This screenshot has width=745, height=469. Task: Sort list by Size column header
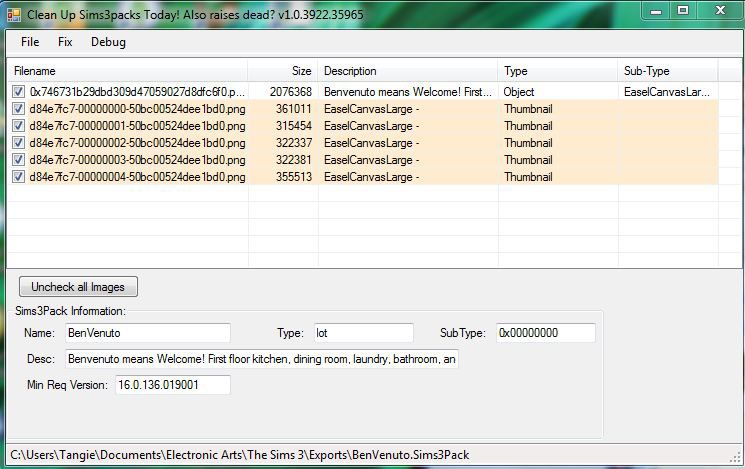pos(283,71)
